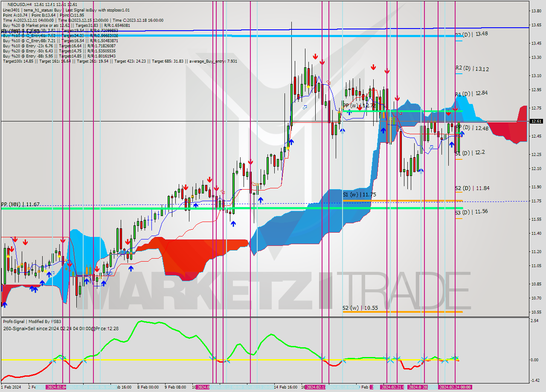Click the current price tag 12.61
The height and width of the screenshot is (392, 546).
tap(537, 121)
